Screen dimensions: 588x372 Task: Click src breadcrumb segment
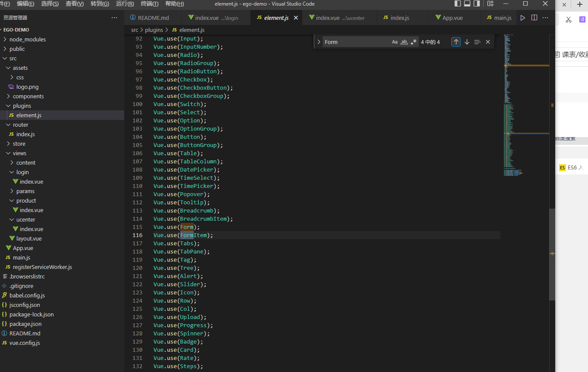tap(135, 30)
